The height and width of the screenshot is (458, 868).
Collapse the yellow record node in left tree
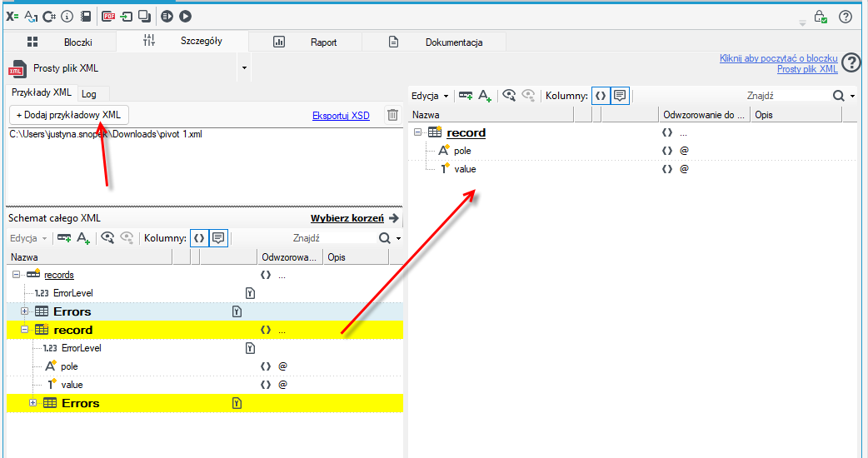(x=24, y=330)
